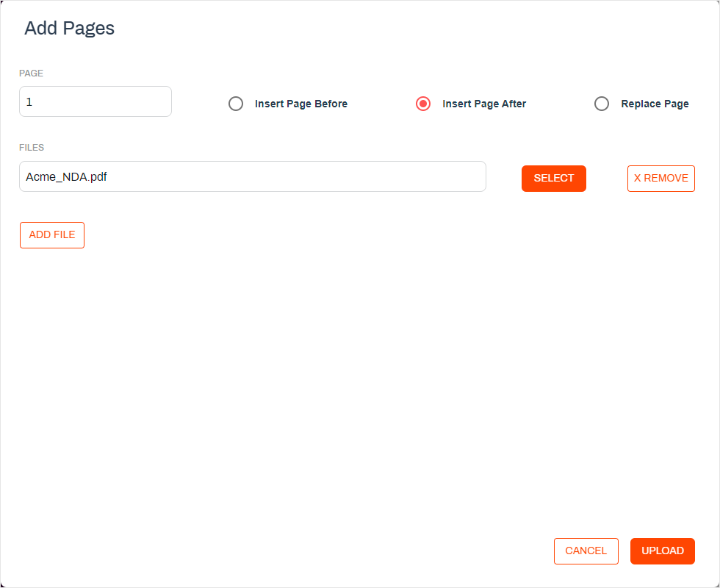The width and height of the screenshot is (720, 588).
Task: Click the Acme_NDA.pdf file name field
Action: (253, 176)
